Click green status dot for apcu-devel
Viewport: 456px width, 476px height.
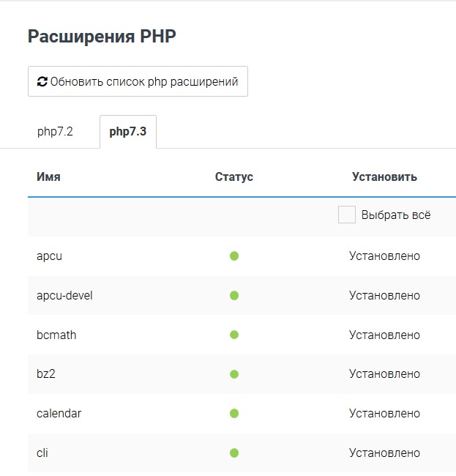234,296
